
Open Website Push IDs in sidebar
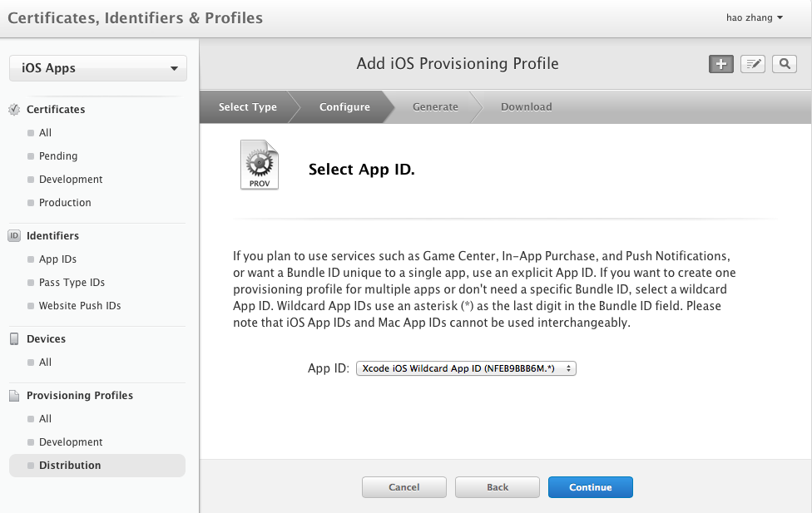point(80,306)
